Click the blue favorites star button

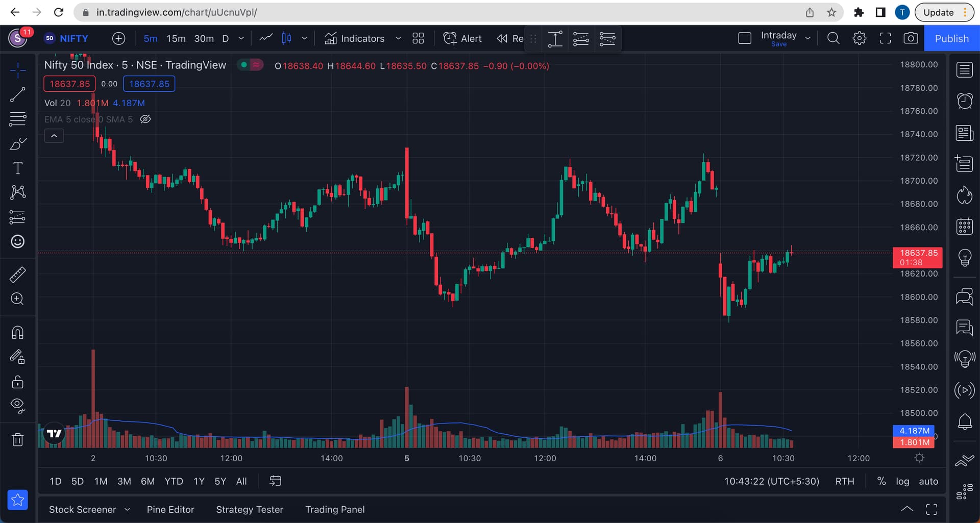18,500
